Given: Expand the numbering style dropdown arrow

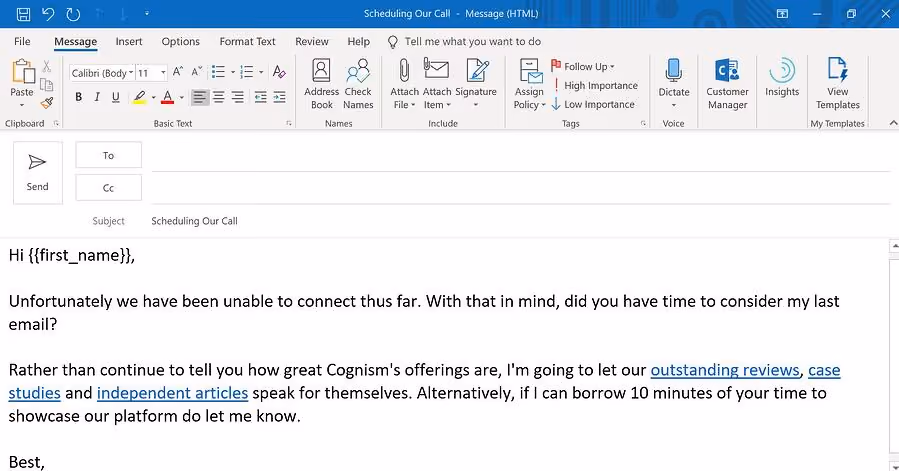Looking at the screenshot, I should click(261, 72).
